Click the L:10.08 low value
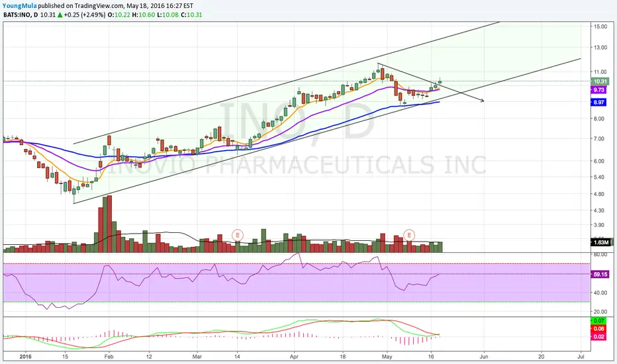This screenshot has width=617, height=364. pos(168,15)
